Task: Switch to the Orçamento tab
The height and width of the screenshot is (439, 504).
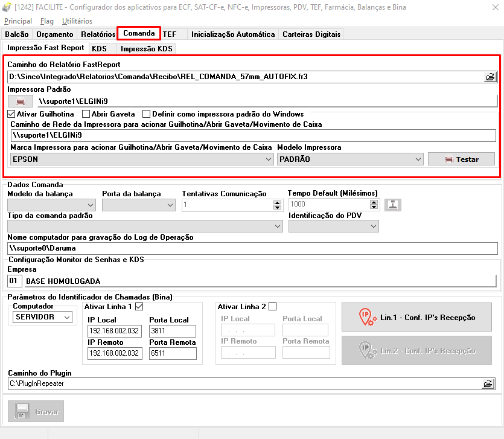Action: [55, 34]
